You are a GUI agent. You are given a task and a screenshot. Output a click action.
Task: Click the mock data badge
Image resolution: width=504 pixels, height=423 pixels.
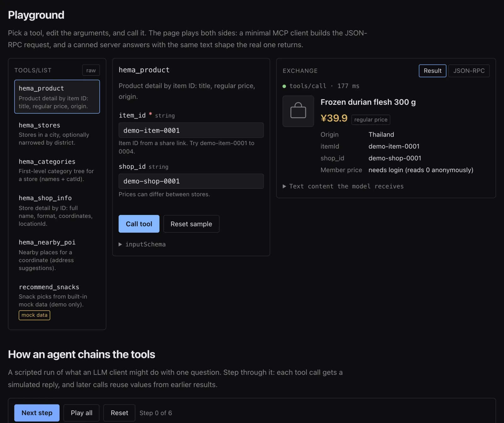pyautogui.click(x=34, y=315)
